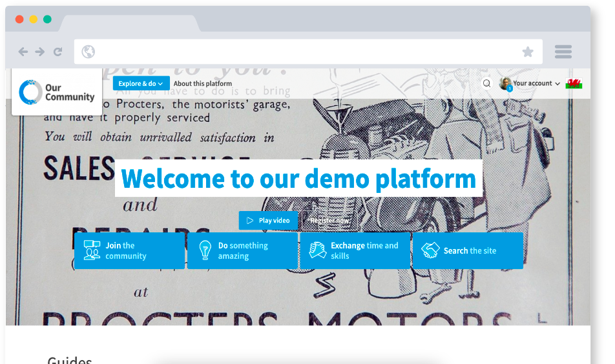The image size is (615, 364).
Task: Expand the Explore & do dropdown
Action: point(141,83)
